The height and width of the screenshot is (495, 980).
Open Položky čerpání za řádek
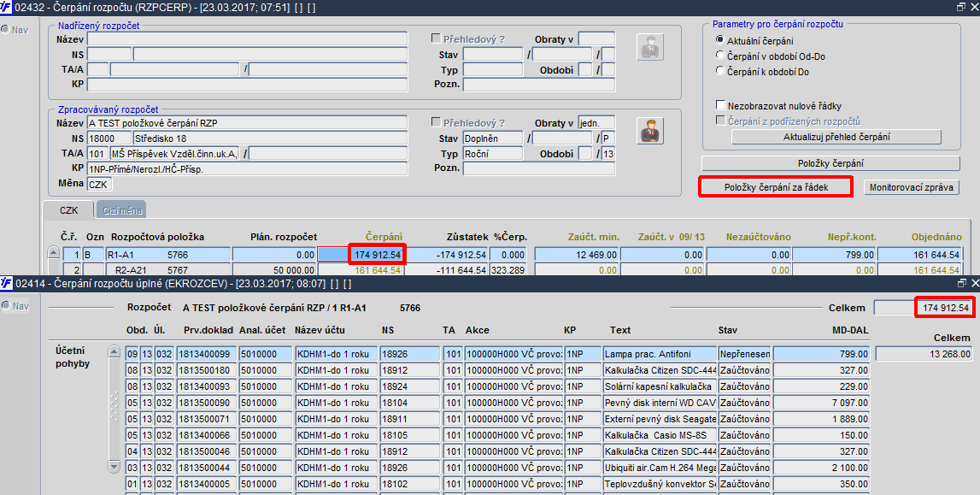(x=776, y=187)
